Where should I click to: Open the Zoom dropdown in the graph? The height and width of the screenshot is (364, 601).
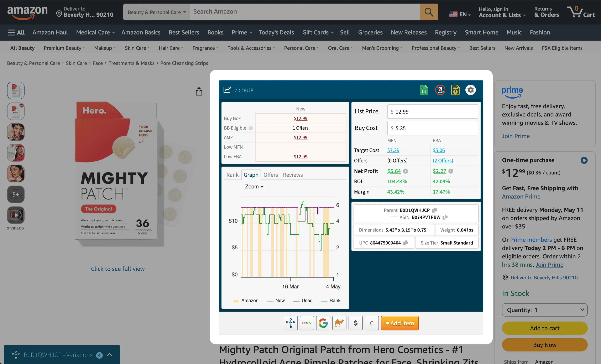pos(254,187)
